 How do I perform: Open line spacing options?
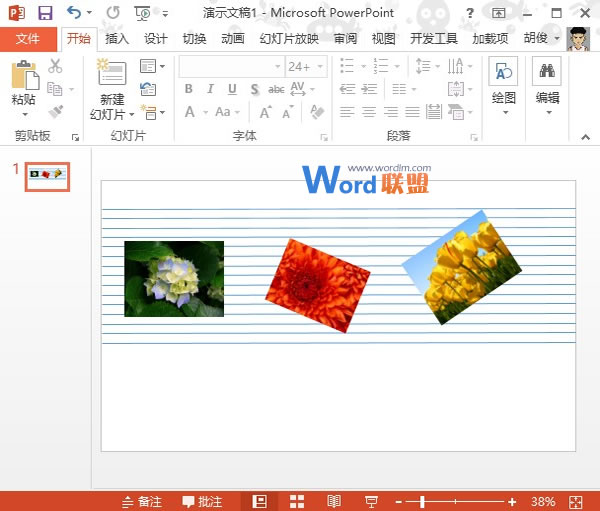427,66
